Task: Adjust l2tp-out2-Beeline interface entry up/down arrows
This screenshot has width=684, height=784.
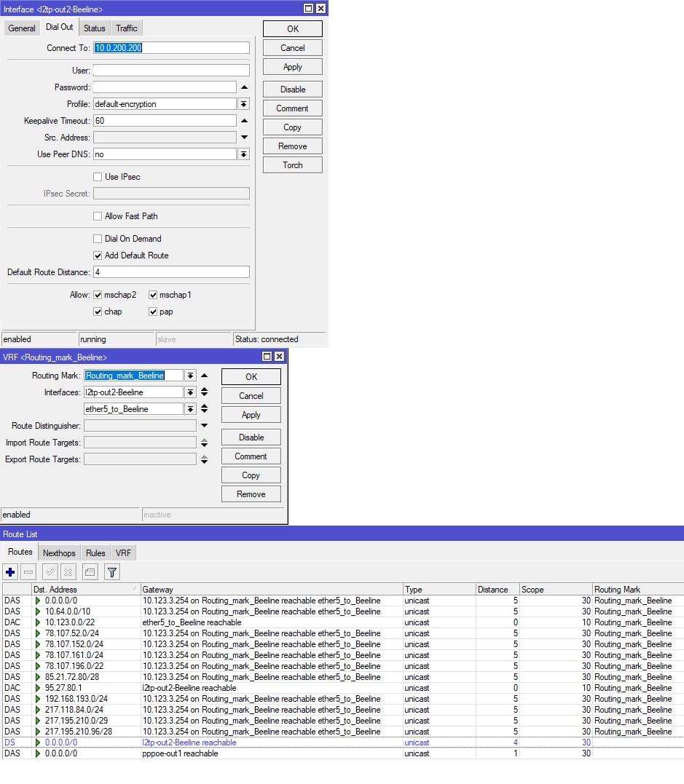Action: coord(204,392)
